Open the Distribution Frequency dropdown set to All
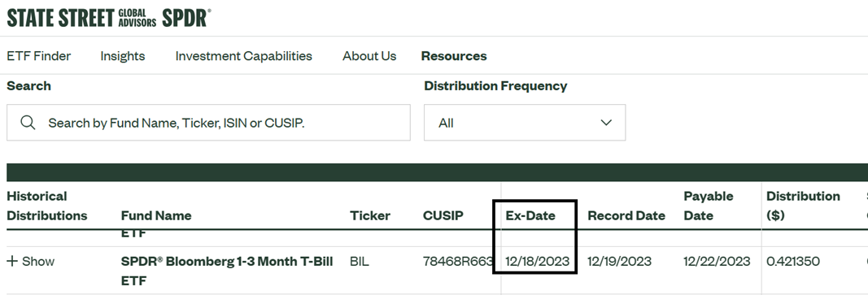The image size is (868, 295). point(525,123)
